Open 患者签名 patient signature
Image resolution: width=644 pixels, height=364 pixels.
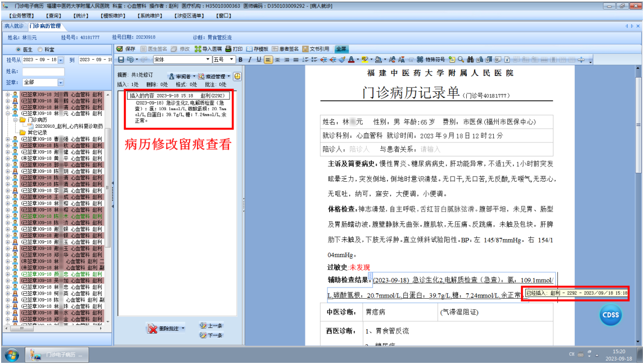point(285,49)
